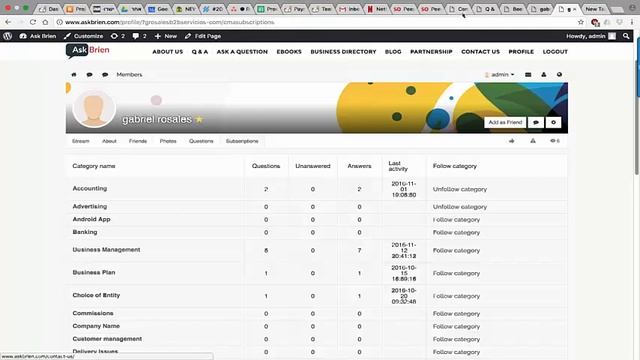Select the Subscriptions tab

coord(242,141)
